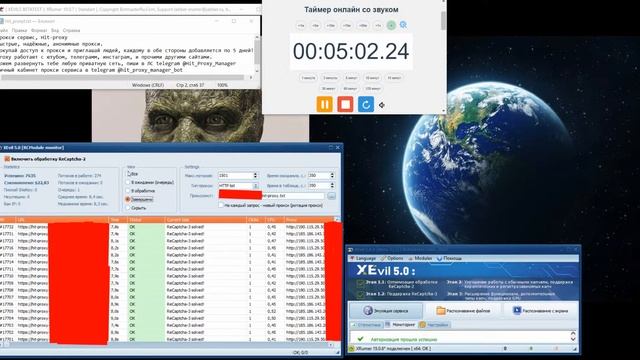Click table time spinner below timeout field
Image resolution: width=640 pixels, height=360 pixels.
332,186
